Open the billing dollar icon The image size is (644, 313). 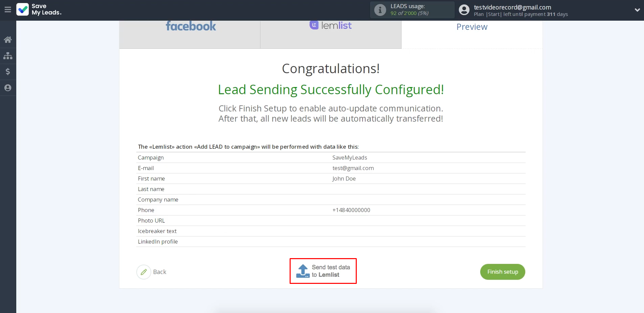point(8,71)
